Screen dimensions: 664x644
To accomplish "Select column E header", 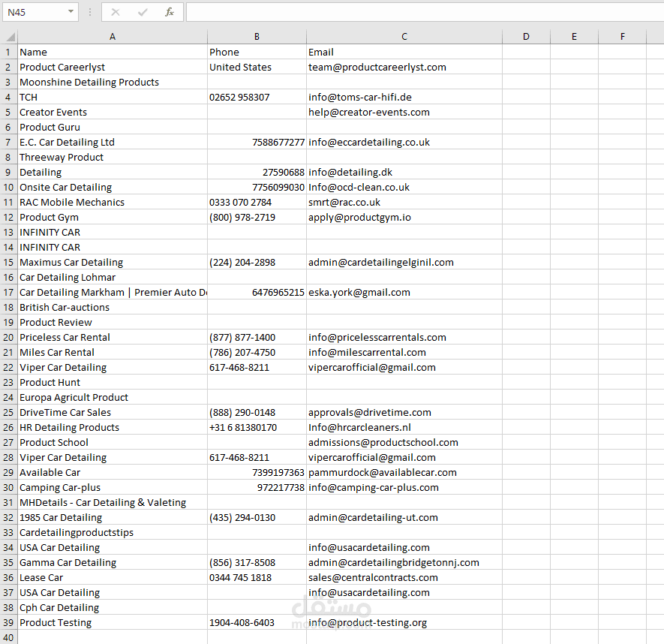I will (x=574, y=37).
